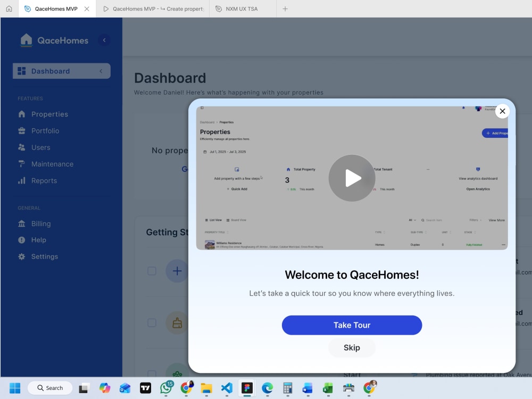Select the QaceHomes MVP tab
532x399 pixels.
tap(56, 9)
